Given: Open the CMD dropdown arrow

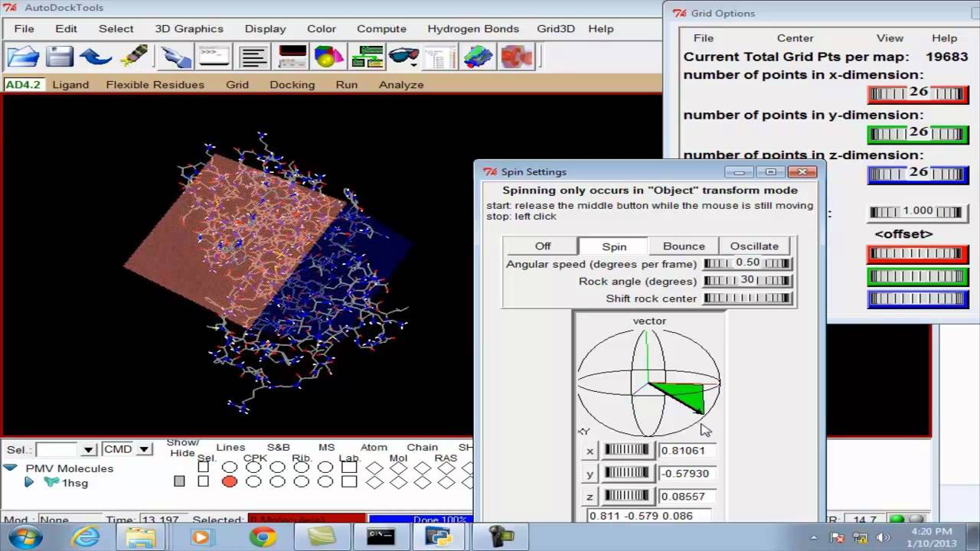Looking at the screenshot, I should point(143,449).
